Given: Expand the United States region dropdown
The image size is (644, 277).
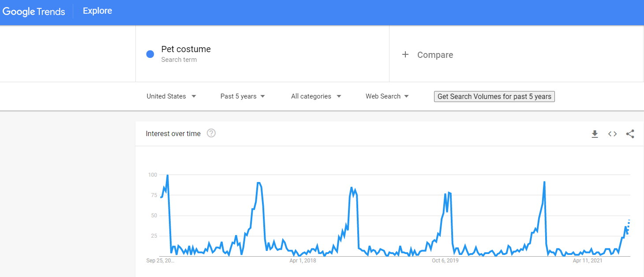Looking at the screenshot, I should (172, 96).
